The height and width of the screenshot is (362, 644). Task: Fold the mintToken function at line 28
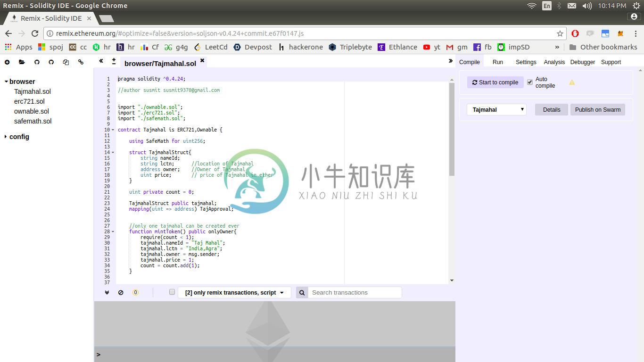click(113, 231)
